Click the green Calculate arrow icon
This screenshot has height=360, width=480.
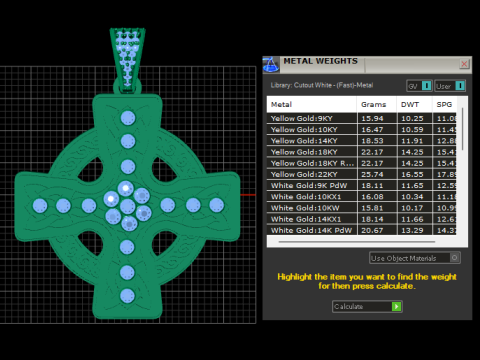tap(396, 306)
